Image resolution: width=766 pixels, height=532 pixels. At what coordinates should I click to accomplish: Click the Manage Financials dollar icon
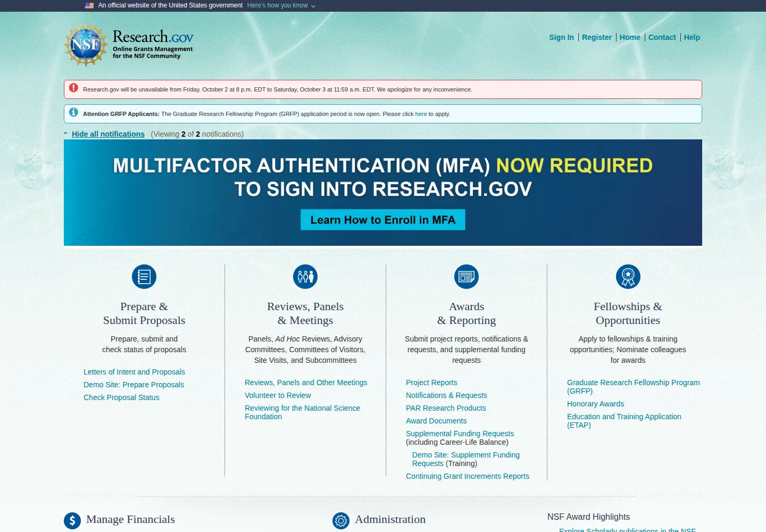coord(72,521)
